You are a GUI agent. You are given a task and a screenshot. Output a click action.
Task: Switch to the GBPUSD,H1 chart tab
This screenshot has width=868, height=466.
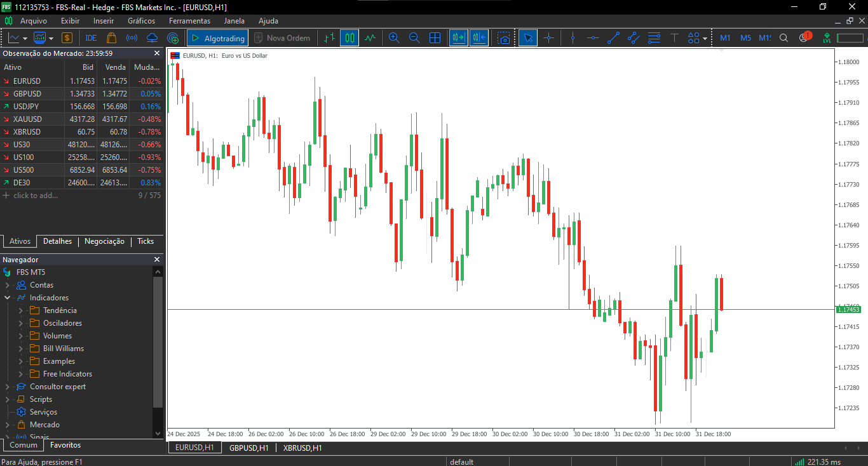(248, 448)
